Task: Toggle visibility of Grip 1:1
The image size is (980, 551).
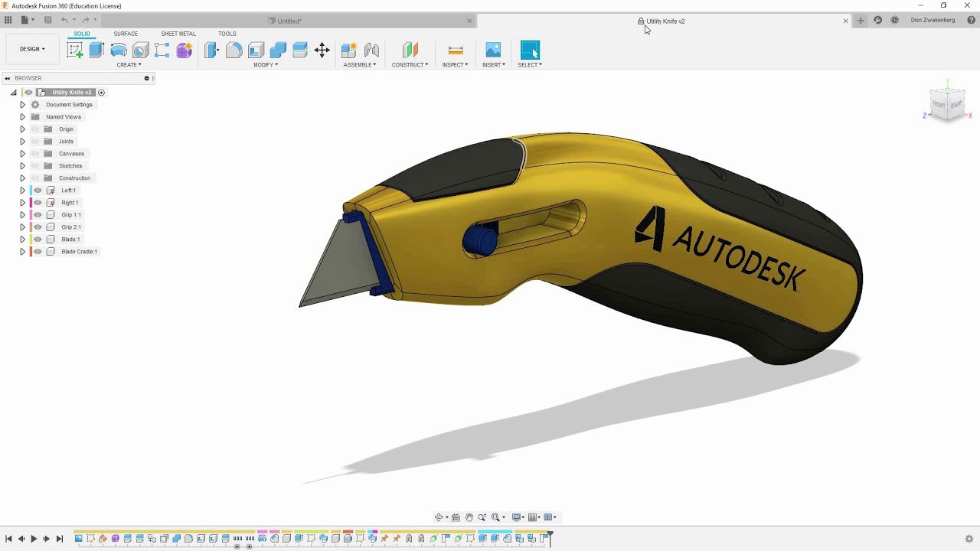Action: coord(38,215)
